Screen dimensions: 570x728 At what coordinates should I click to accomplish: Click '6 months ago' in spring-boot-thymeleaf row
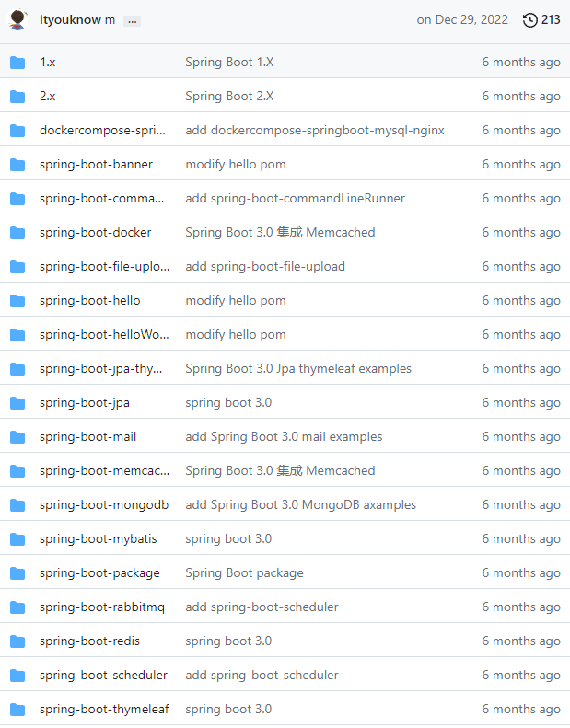pyautogui.click(x=521, y=709)
